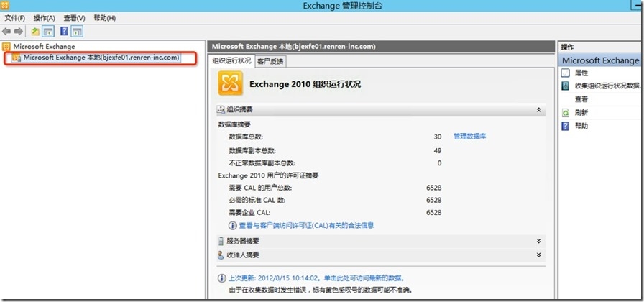Click the 收件人摘要 person icon
Image resolution: width=644 pixels, height=302 pixels.
tap(221, 255)
